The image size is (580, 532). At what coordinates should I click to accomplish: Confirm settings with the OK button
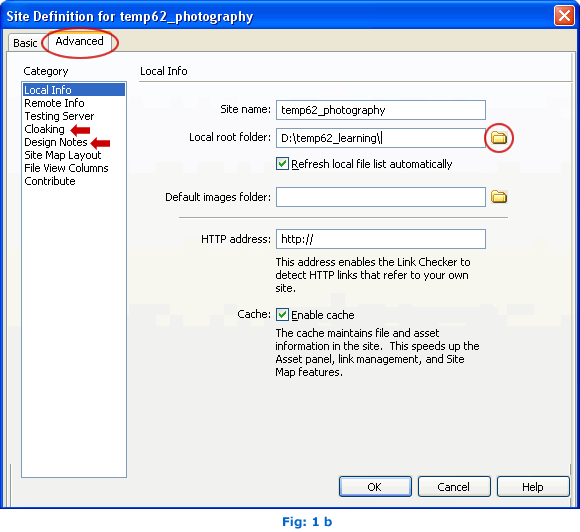tap(375, 486)
